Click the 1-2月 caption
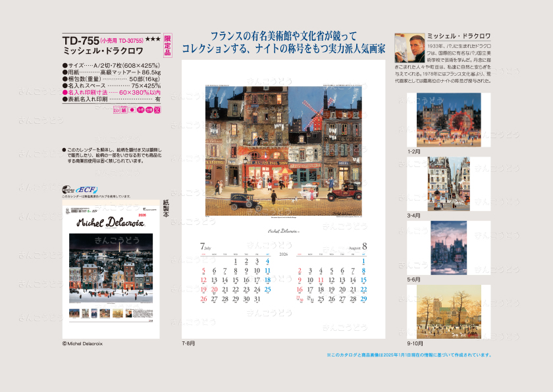553x392 pixels. [x=414, y=152]
